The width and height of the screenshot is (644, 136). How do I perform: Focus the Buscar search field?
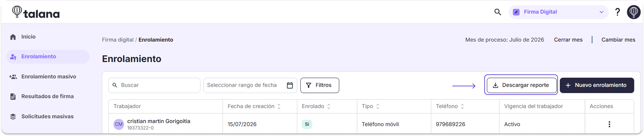tap(154, 85)
